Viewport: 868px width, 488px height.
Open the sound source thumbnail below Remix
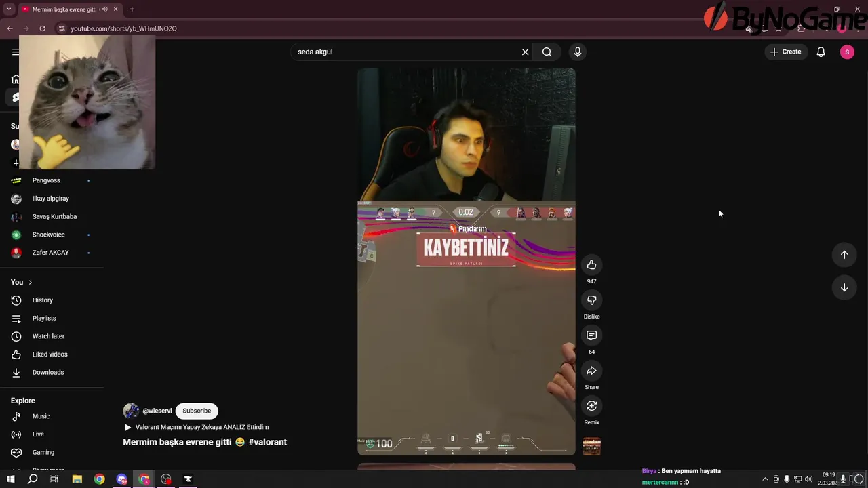(591, 447)
